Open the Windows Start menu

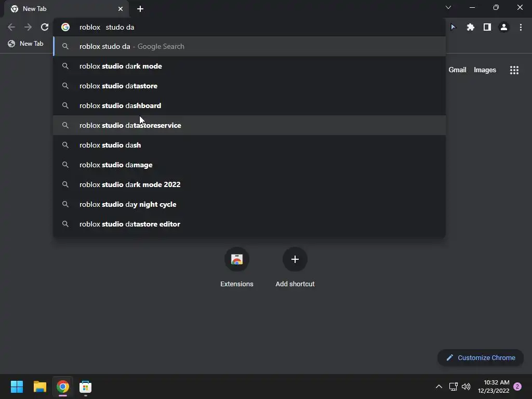point(17,387)
